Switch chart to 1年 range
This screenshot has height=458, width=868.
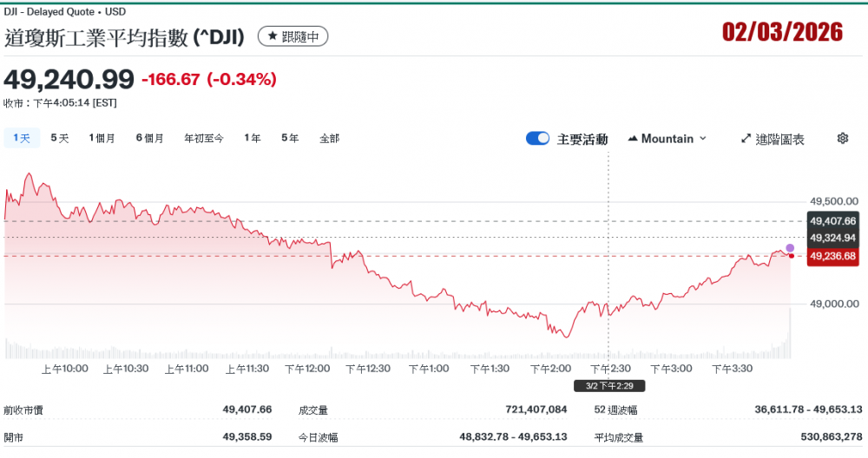(x=252, y=138)
